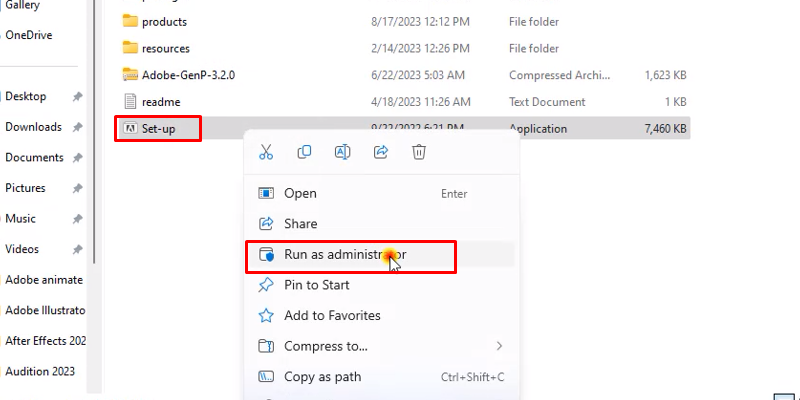This screenshot has width=800, height=400.
Task: Click the navigation pane vertical scrollbar
Action: point(94,133)
